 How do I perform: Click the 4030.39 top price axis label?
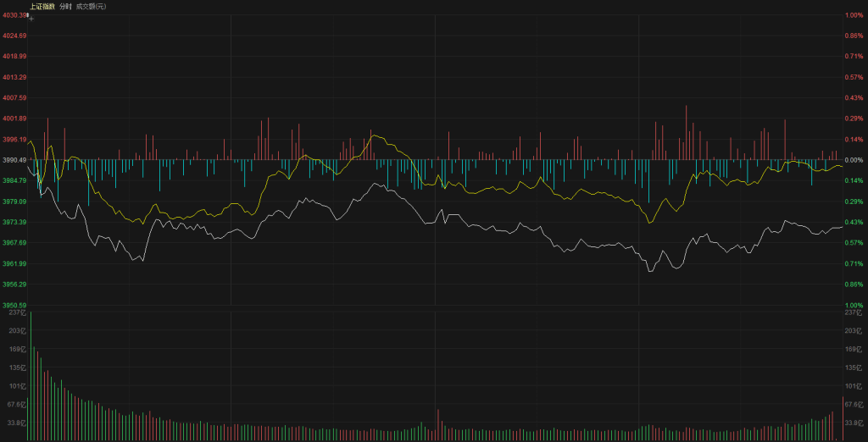coord(14,15)
